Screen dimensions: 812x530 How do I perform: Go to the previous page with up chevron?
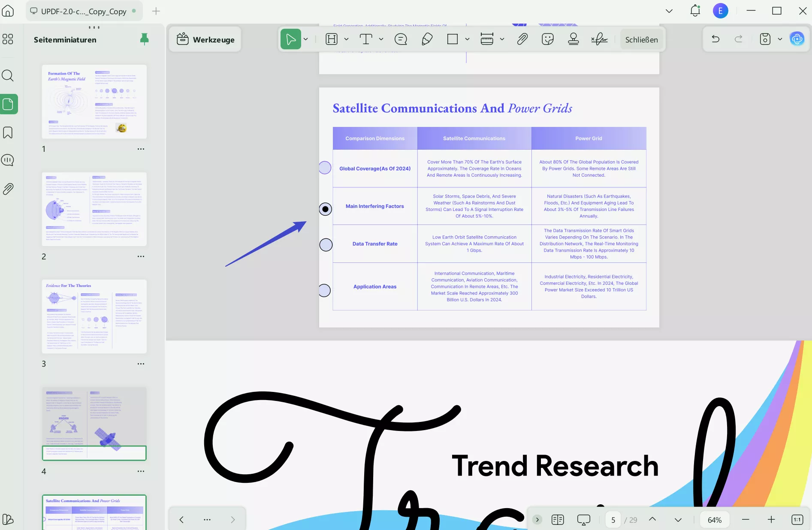(652, 519)
